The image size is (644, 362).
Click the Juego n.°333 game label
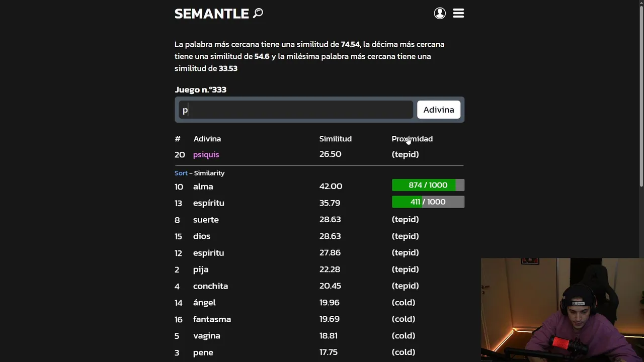tap(200, 89)
